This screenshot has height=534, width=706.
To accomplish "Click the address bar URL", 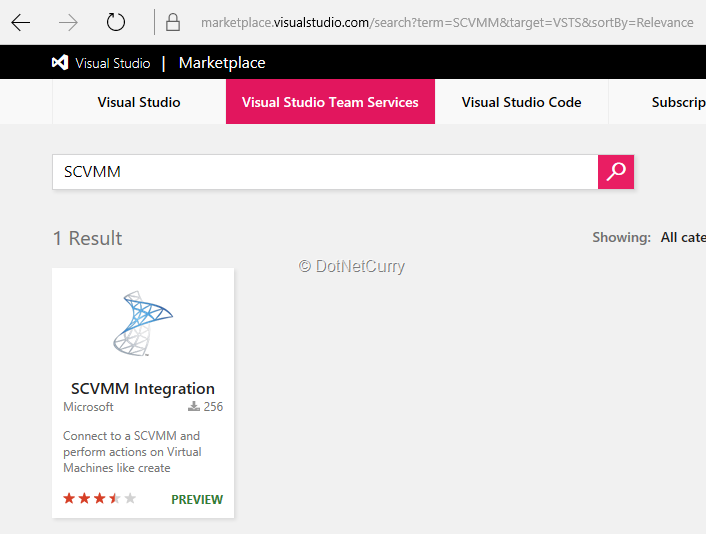I will (x=447, y=23).
